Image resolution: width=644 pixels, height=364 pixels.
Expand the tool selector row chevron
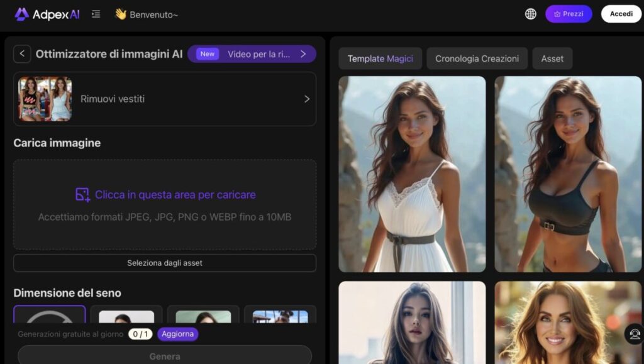(x=307, y=99)
